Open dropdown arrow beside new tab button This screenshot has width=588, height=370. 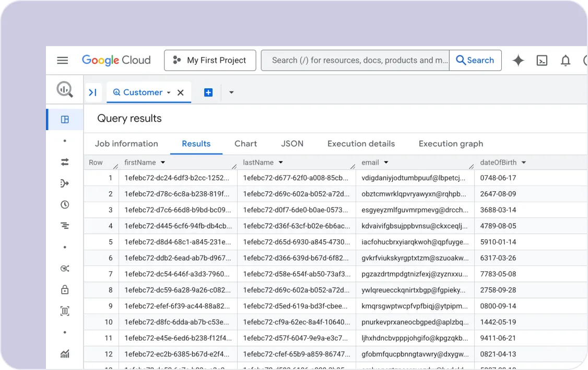pyautogui.click(x=231, y=92)
